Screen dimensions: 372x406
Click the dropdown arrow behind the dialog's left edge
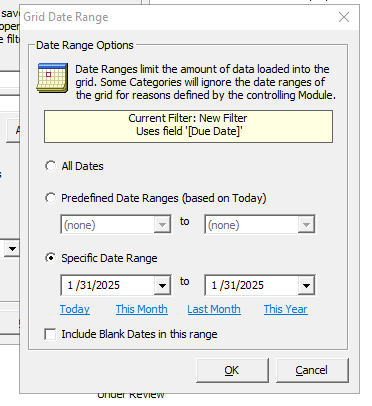click(x=12, y=249)
